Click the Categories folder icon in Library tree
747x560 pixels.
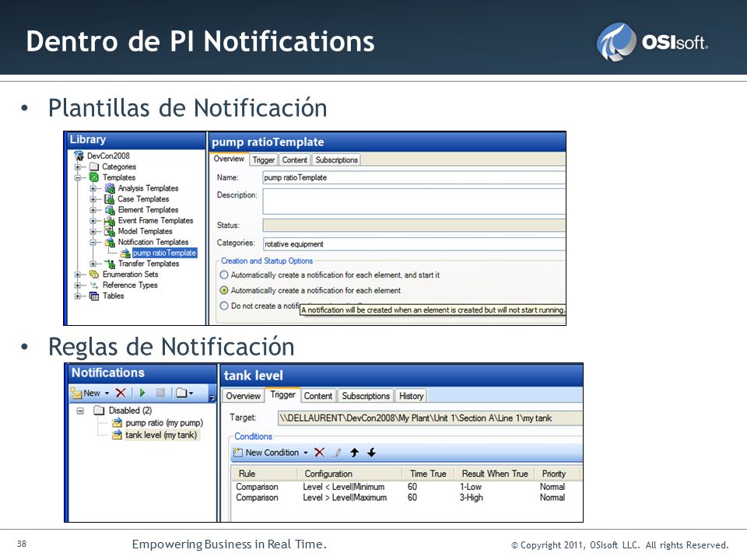coord(94,166)
